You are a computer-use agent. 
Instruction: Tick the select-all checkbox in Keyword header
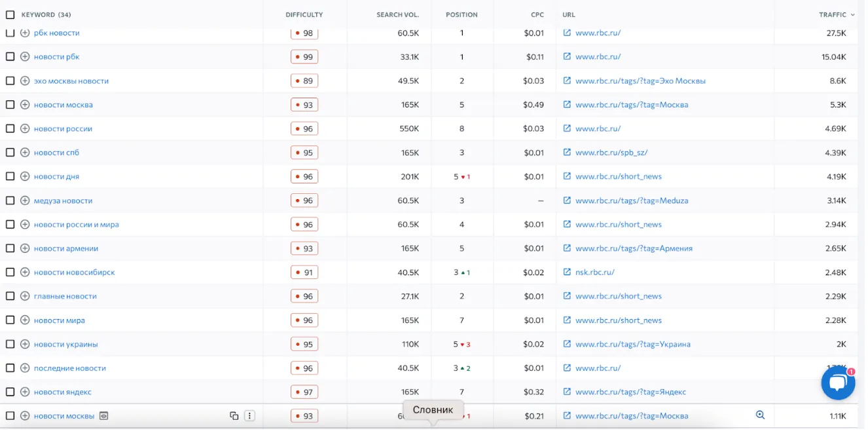[10, 14]
